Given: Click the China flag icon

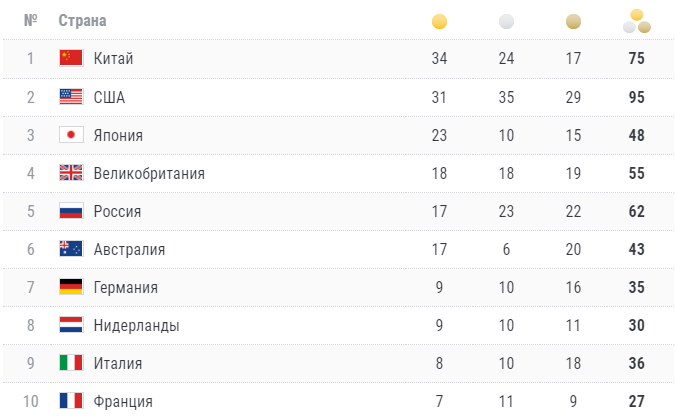Looking at the screenshot, I should pyautogui.click(x=71, y=58).
